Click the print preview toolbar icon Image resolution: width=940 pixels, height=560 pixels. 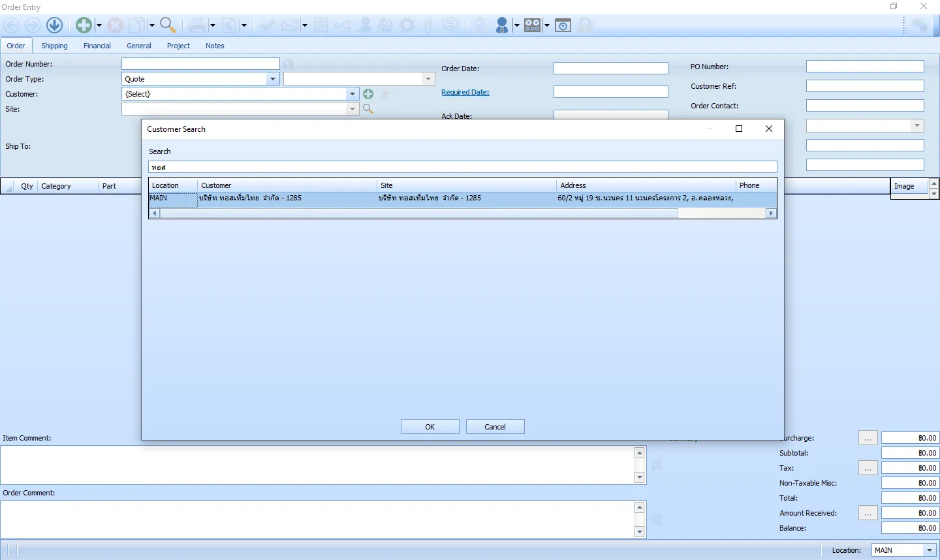pos(229,25)
